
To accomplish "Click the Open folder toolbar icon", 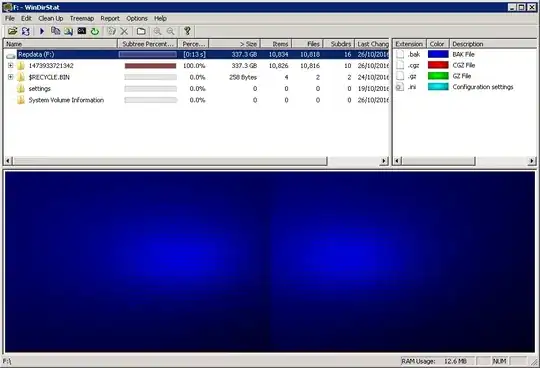I will click(x=12, y=31).
